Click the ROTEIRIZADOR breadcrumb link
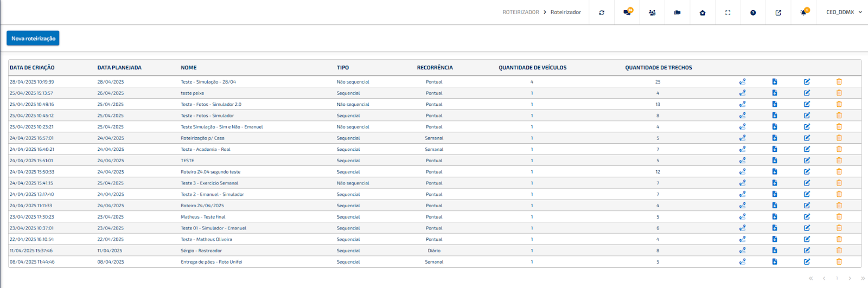Image resolution: width=868 pixels, height=288 pixels. coord(521,12)
